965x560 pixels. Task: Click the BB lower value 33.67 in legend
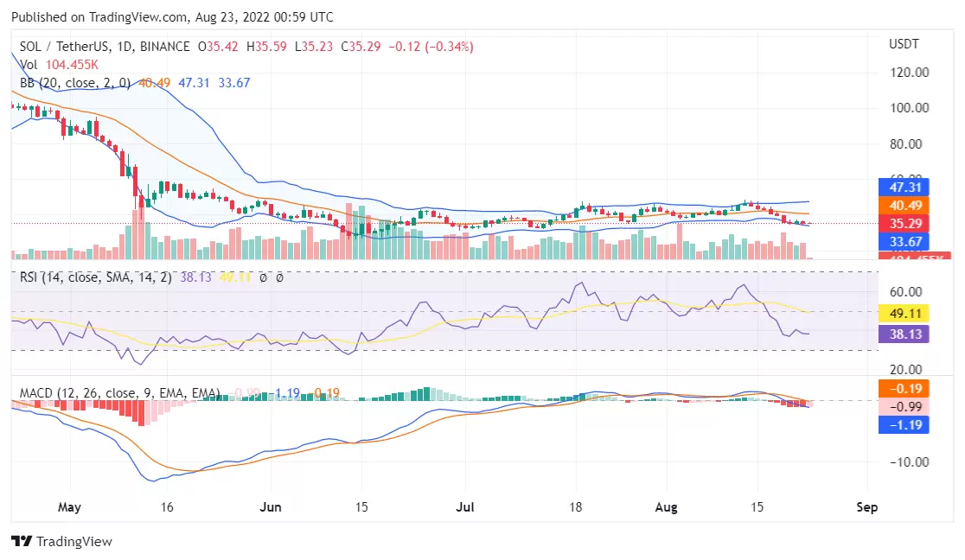233,83
